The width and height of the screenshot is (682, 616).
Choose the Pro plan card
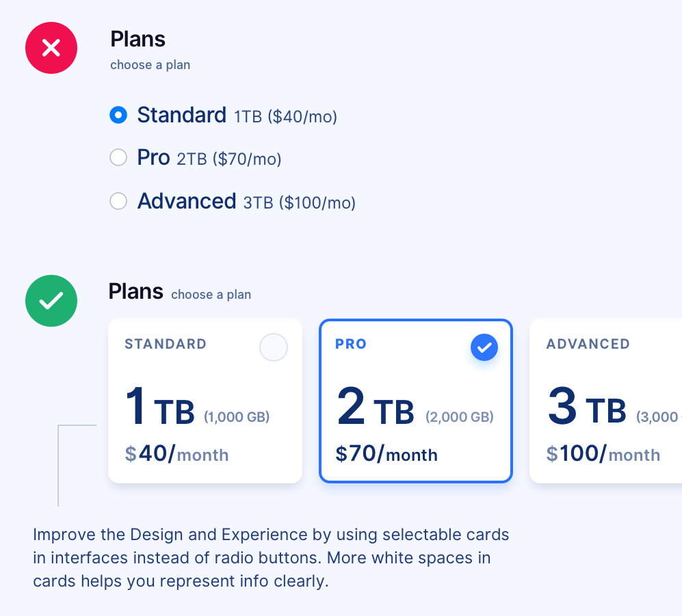(x=416, y=401)
